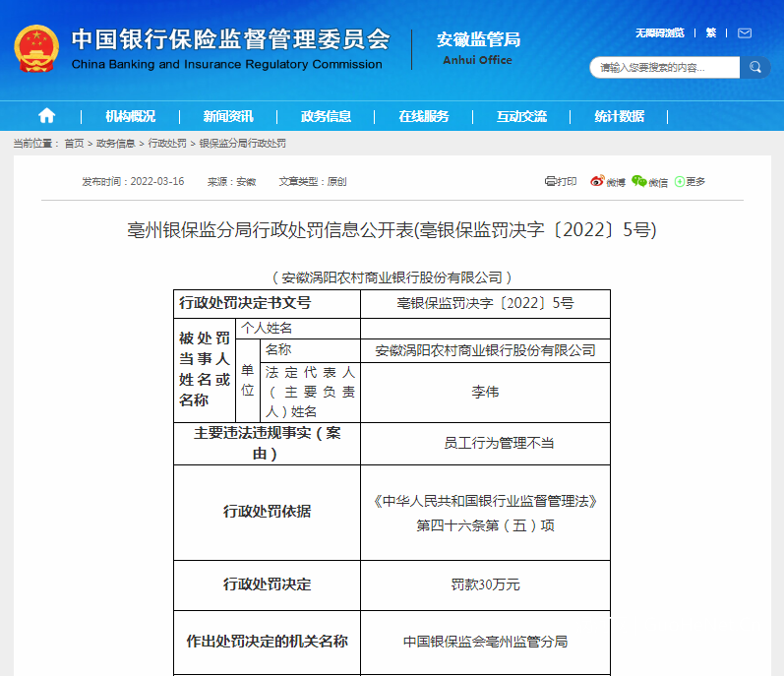Enable accessible browsing (无障碍浏览)
The height and width of the screenshot is (676, 784).
[x=659, y=32]
